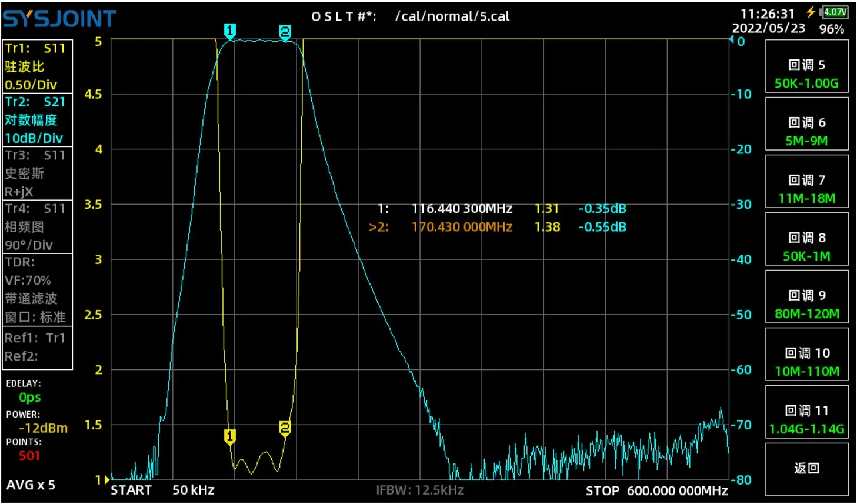Click the cyan reference level arrow at 0
The height and width of the screenshot is (504, 857).
tap(732, 40)
